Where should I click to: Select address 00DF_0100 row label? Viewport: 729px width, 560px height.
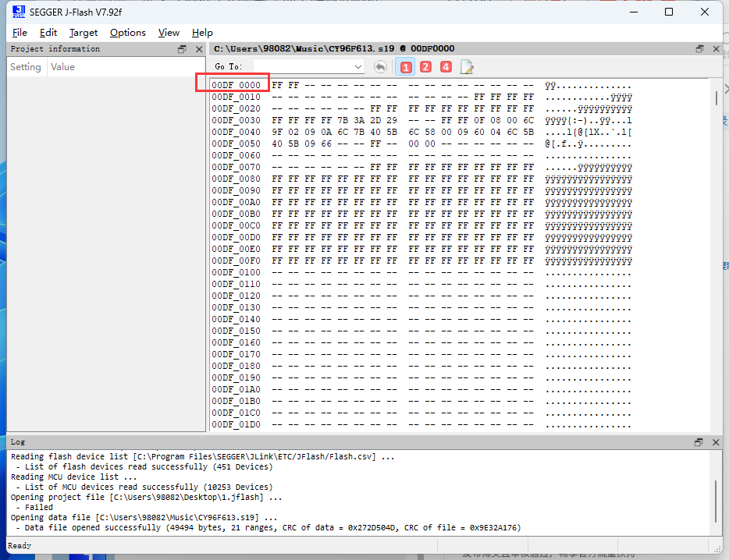click(x=236, y=272)
